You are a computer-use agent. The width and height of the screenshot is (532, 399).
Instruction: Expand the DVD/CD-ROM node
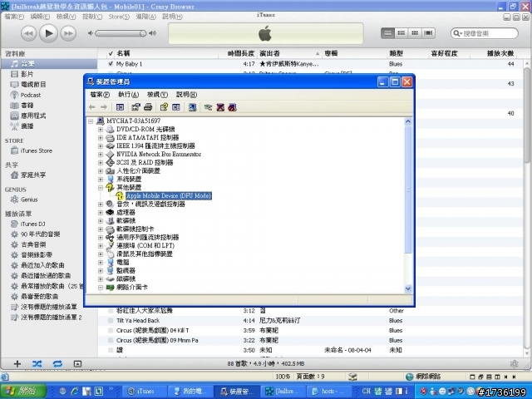[x=101, y=130]
